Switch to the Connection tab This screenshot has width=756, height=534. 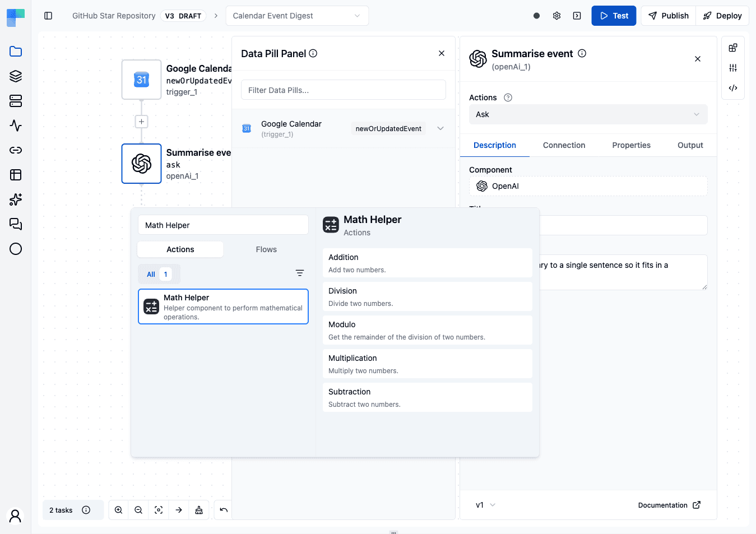coord(564,145)
